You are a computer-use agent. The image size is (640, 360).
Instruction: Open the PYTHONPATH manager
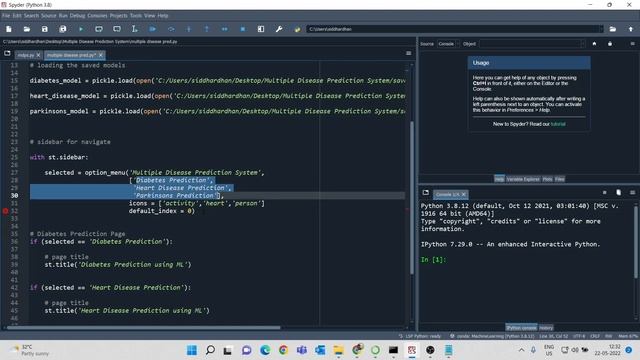[x=297, y=29]
